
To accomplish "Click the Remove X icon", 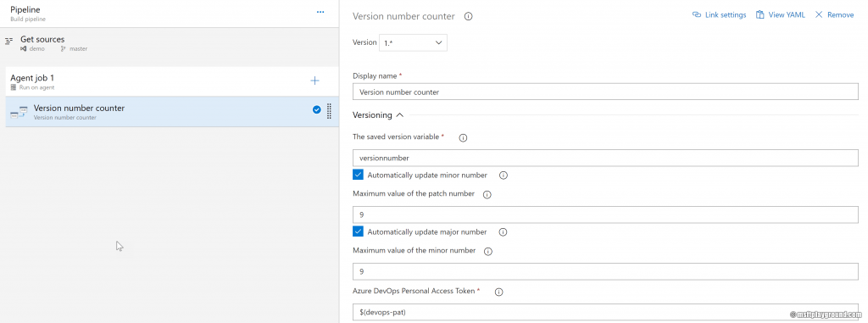I will click(x=820, y=15).
